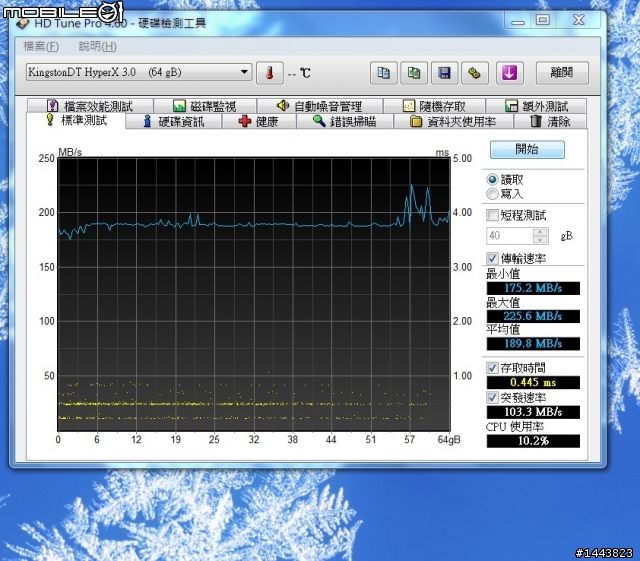Click the short stroke gB value field
This screenshot has height=561, width=640.
pos(510,236)
